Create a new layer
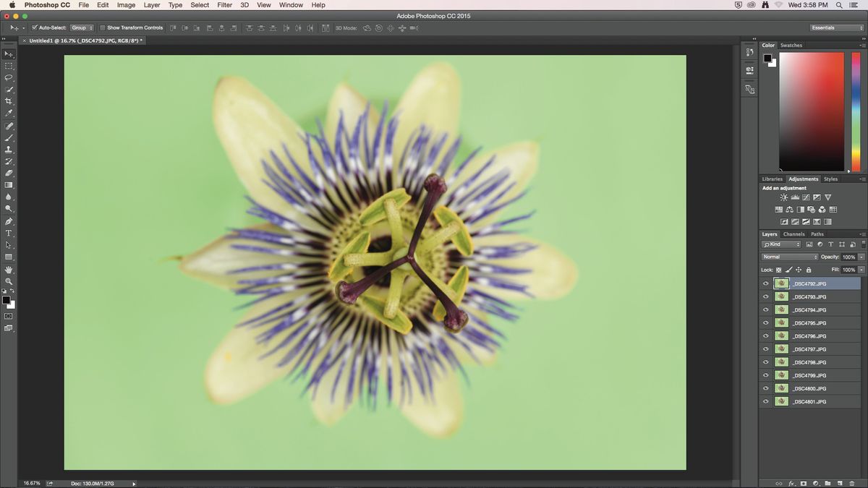This screenshot has height=488, width=868. (839, 483)
